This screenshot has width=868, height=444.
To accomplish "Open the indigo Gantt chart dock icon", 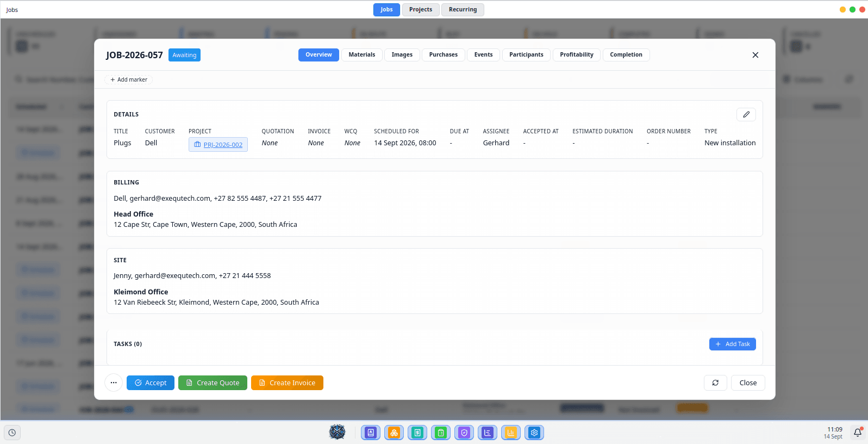I will pos(488,433).
